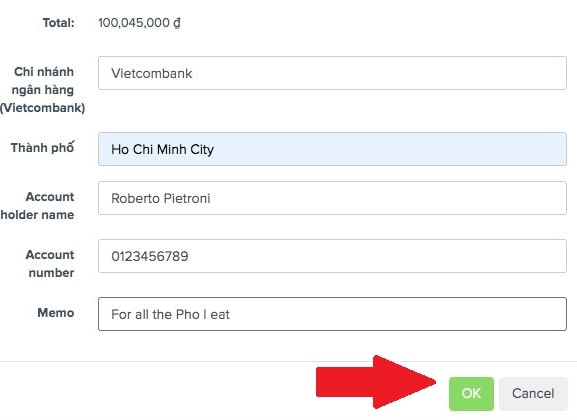Confirm the withdrawal with the green OK button
This screenshot has height=420, width=577.
tap(471, 393)
